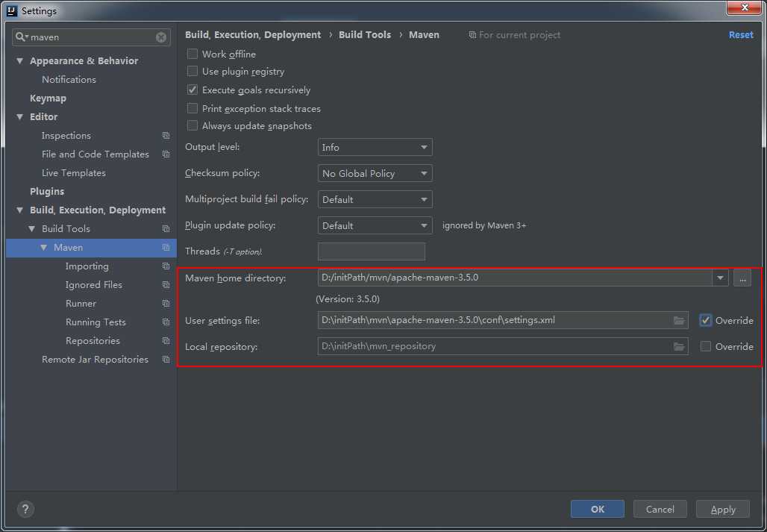The height and width of the screenshot is (532, 767).
Task: Click IntelliJ icon in title bar
Action: [12, 10]
